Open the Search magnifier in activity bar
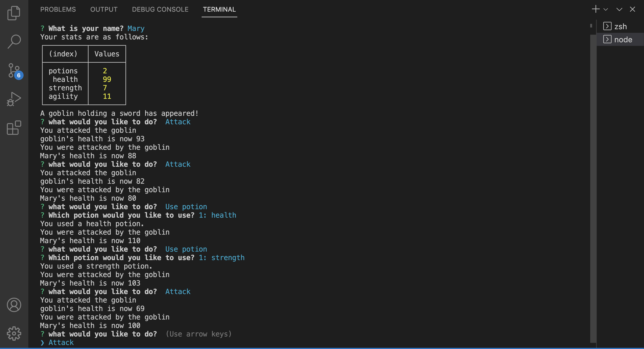 click(14, 41)
